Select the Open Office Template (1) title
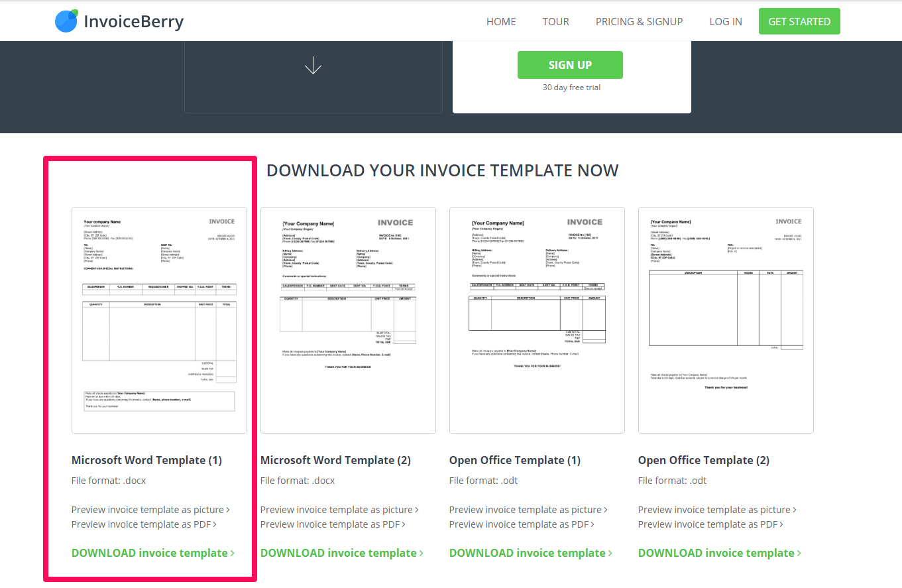The image size is (902, 588). click(x=515, y=460)
